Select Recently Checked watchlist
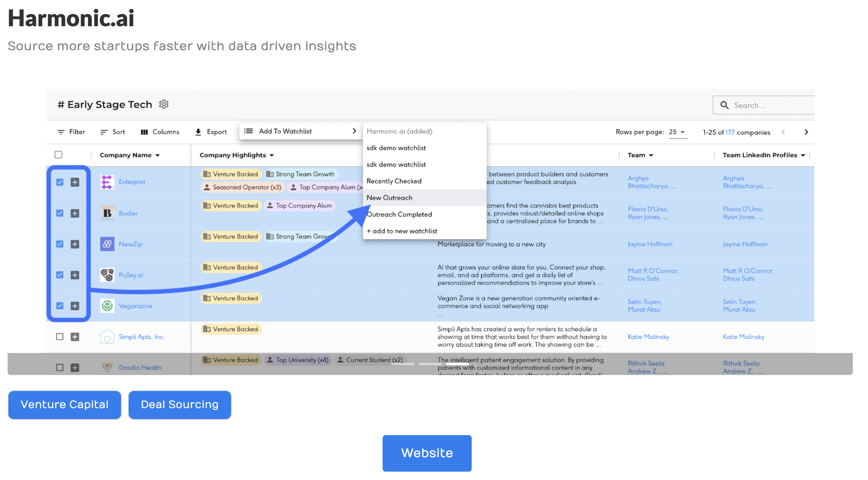868x480 pixels. 425,181
